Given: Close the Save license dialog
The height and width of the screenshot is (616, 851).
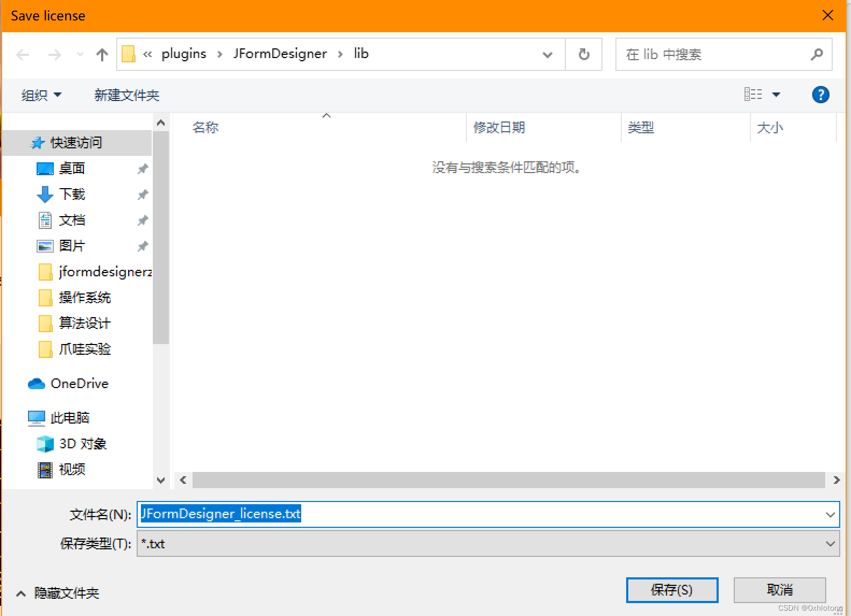Looking at the screenshot, I should click(828, 16).
